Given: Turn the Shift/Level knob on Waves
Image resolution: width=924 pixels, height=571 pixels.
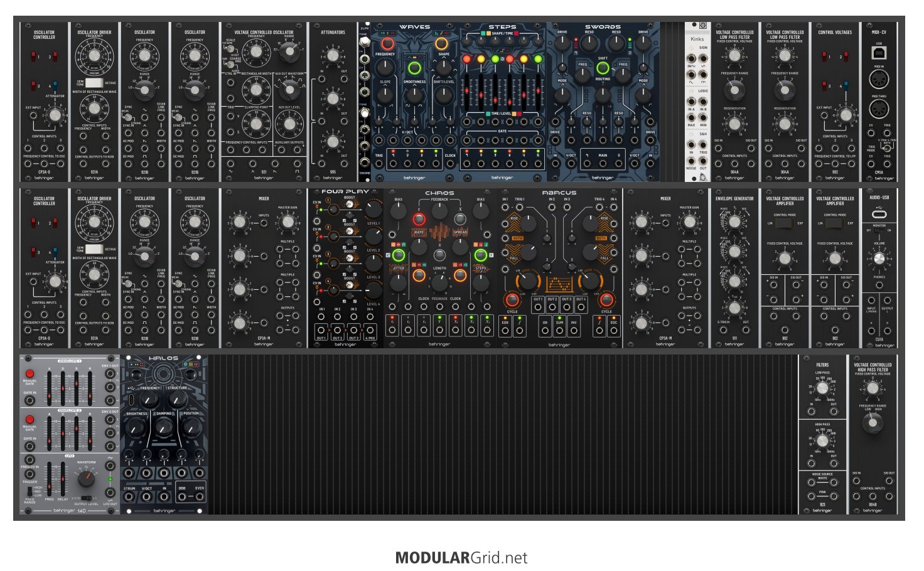Looking at the screenshot, I should (x=443, y=95).
